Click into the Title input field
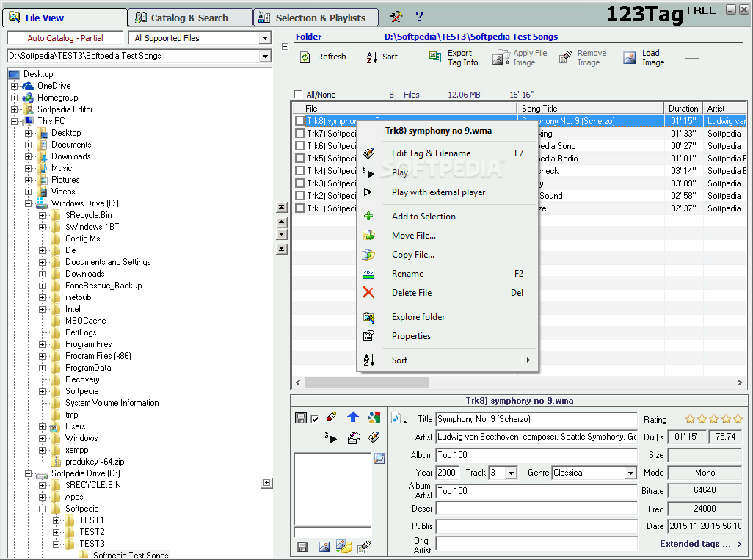 (536, 419)
